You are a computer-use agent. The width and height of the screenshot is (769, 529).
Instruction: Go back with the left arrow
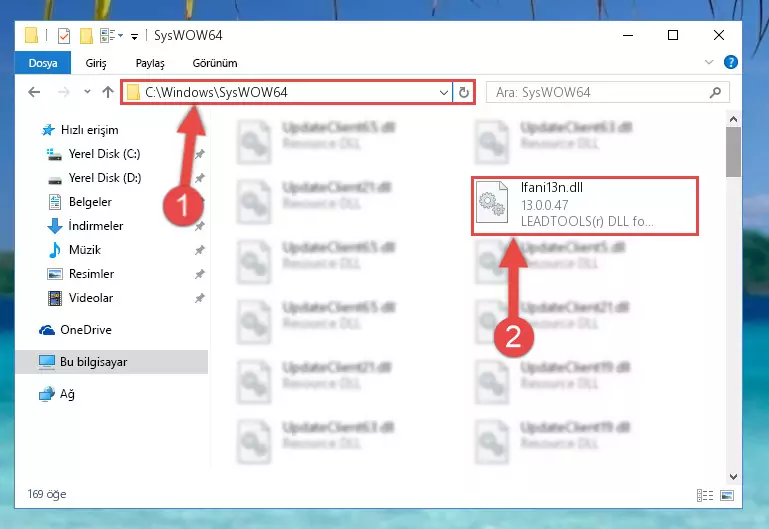(34, 92)
